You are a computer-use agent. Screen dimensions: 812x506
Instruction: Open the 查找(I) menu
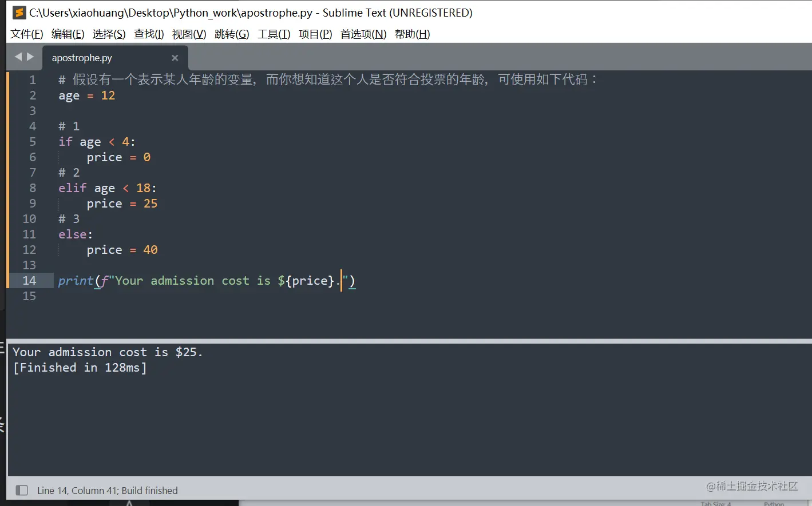[149, 34]
